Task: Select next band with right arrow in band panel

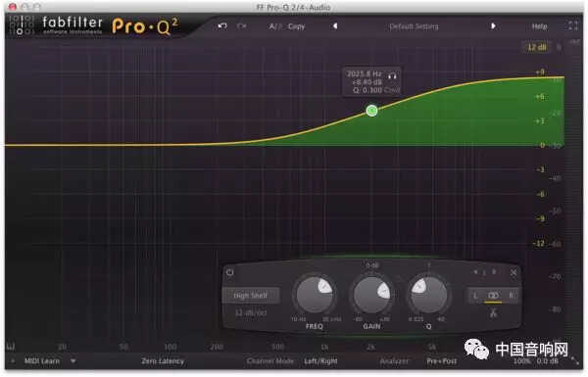Action: point(494,272)
